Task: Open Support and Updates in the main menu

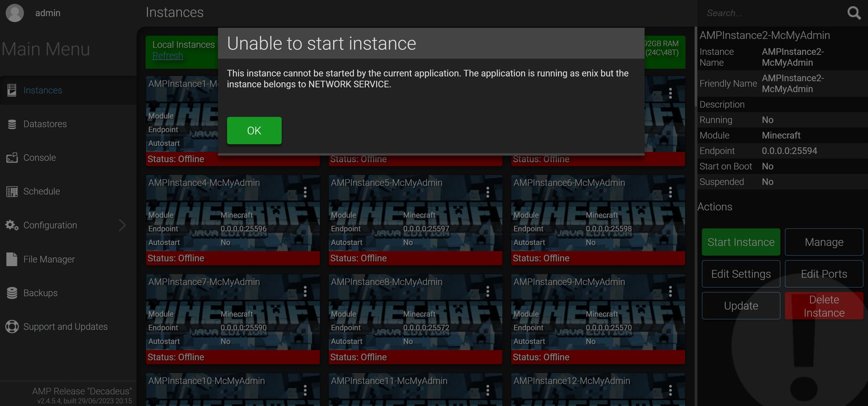Action: (x=68, y=326)
